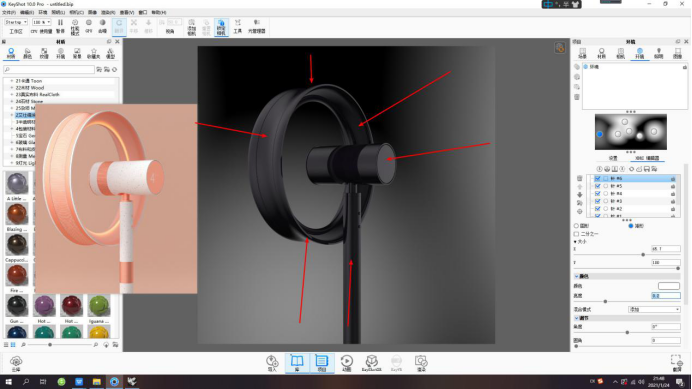
Task: Click the pin color swatch
Action: [669, 286]
